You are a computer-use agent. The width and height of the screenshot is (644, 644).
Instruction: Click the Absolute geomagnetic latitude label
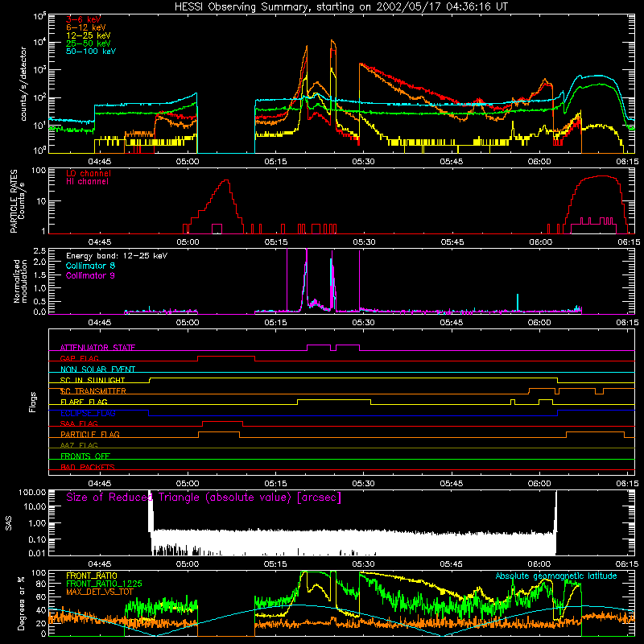point(556,576)
